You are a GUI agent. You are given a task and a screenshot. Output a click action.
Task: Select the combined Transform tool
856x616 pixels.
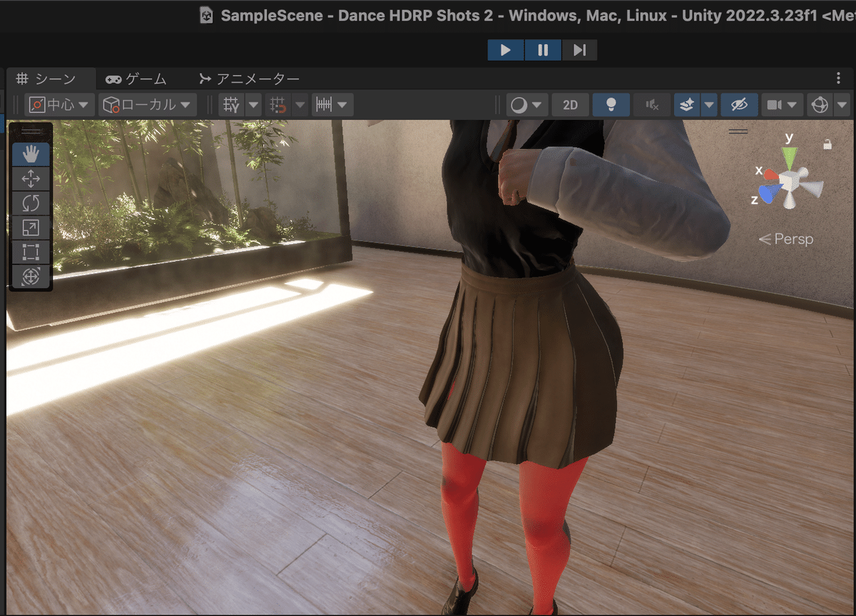[30, 277]
